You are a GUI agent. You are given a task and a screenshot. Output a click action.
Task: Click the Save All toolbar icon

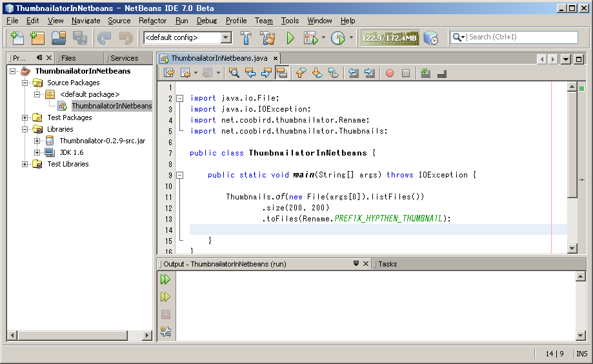point(80,38)
